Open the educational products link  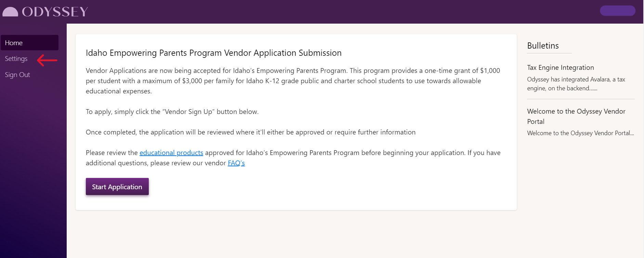(171, 153)
